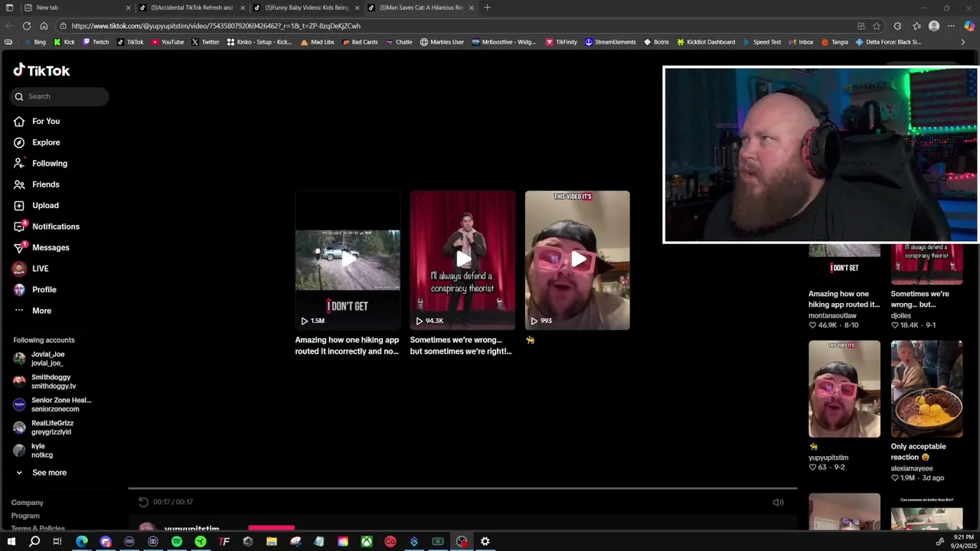Open the yupyupitstim sidebar video thumbnail
This screenshot has height=551, width=980.
[844, 389]
